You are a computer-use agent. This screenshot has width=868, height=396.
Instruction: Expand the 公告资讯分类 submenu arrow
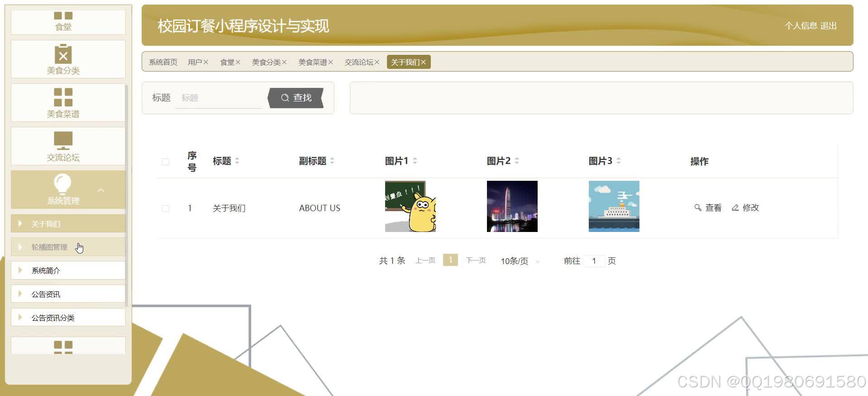20,318
